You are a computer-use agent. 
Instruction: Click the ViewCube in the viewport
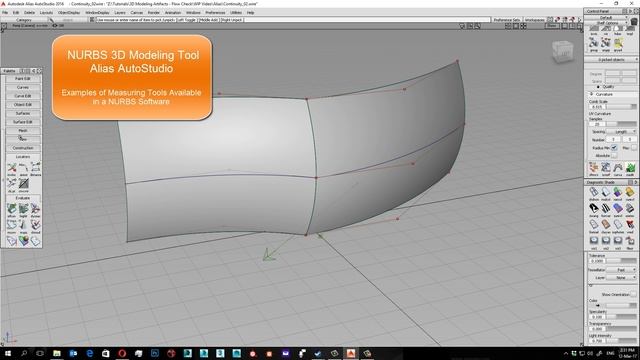click(562, 52)
